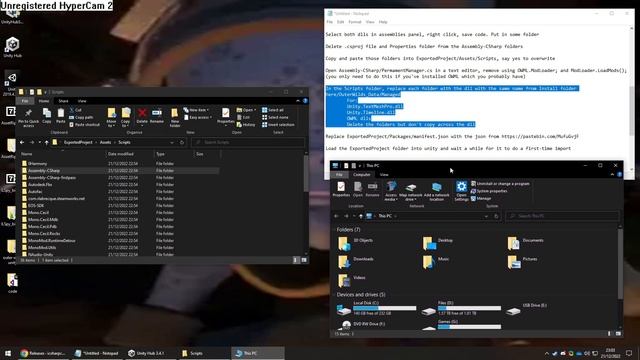Click Paste shortcut in Scripts ribbon
This screenshot has height=360, width=640.
click(84, 124)
